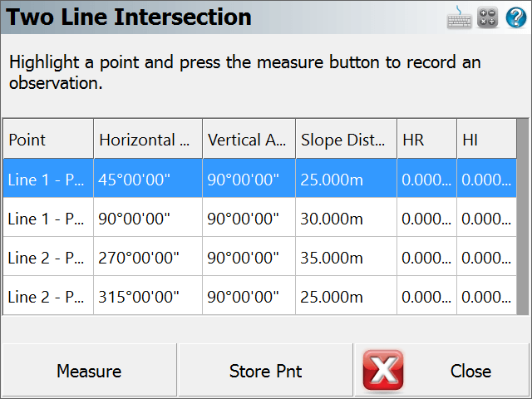Click the Store Pnt button
This screenshot has height=399, width=532.
[265, 370]
